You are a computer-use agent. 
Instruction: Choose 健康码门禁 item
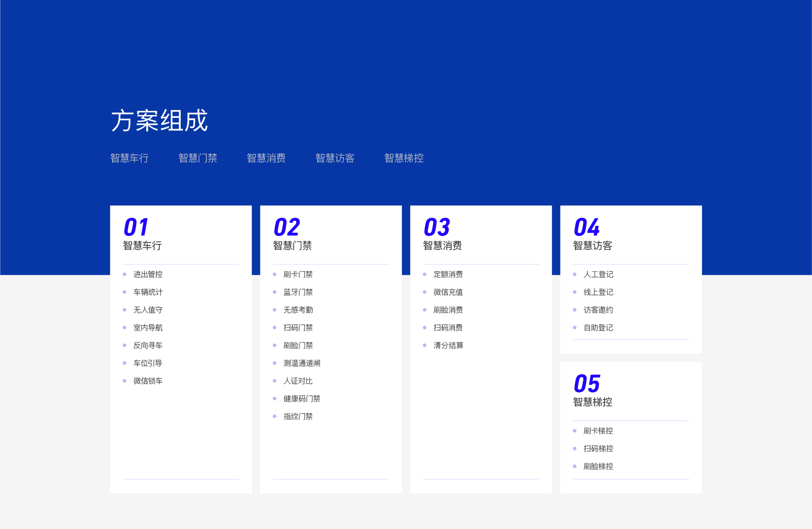(302, 399)
